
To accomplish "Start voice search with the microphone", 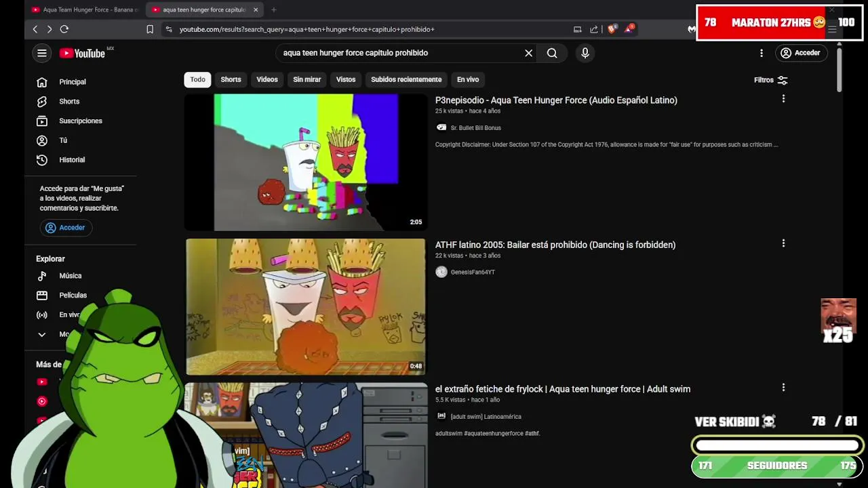I will pos(585,53).
